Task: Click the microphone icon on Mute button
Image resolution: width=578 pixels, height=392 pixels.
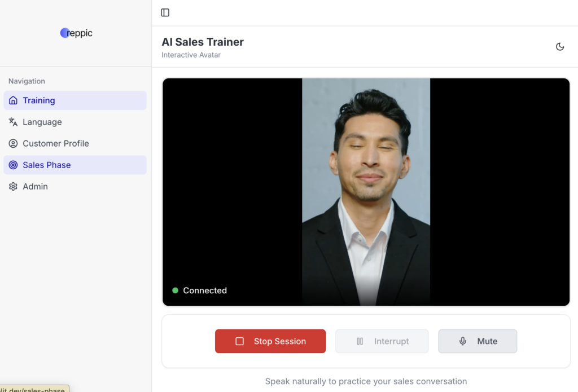Action: coord(463,341)
